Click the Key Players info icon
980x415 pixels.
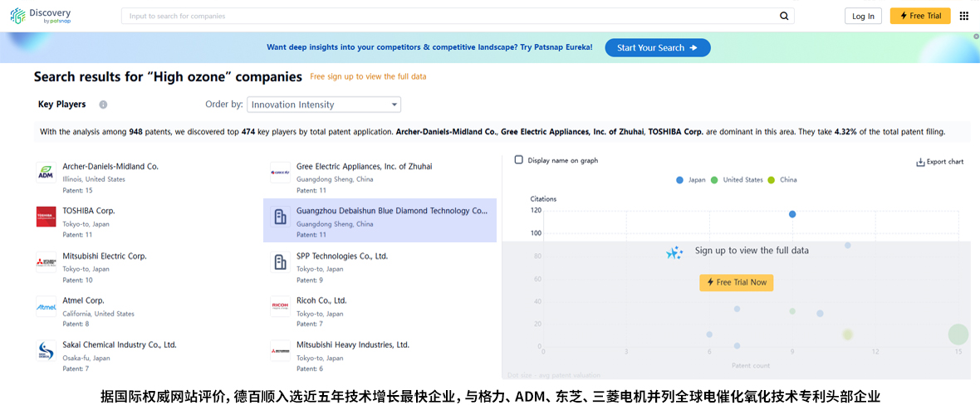click(103, 105)
